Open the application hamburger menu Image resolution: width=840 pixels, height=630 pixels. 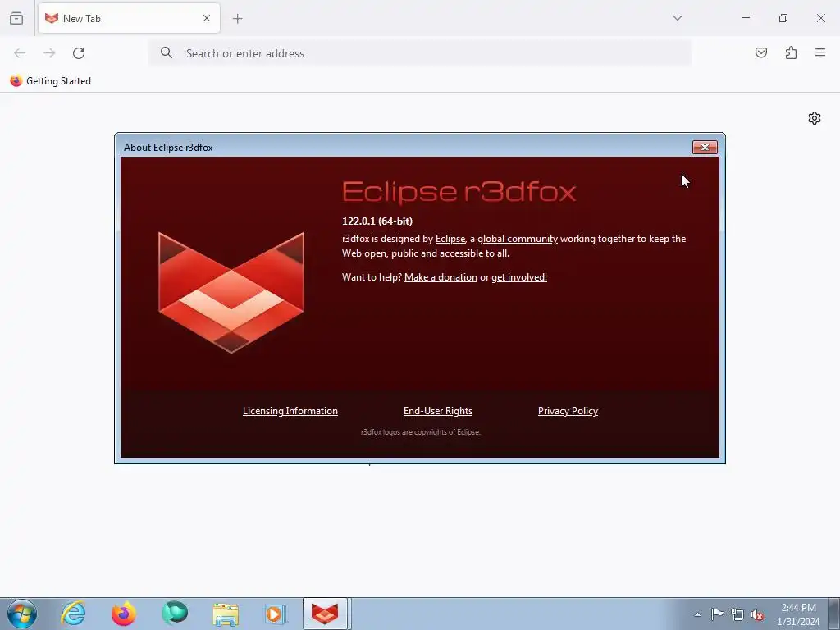coord(820,52)
